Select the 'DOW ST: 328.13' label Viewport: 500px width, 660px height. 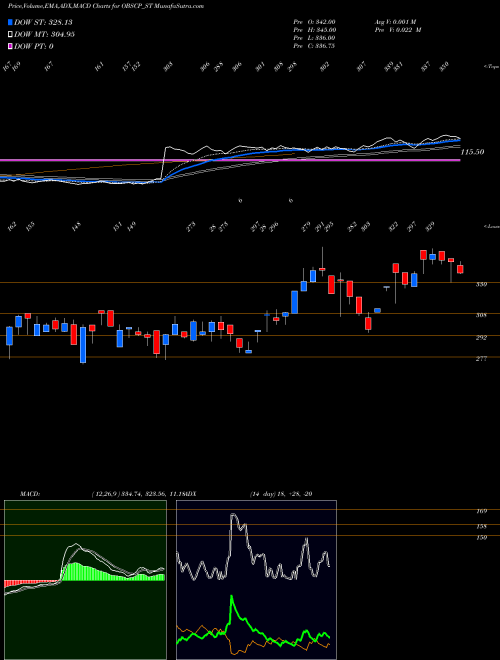(x=43, y=22)
